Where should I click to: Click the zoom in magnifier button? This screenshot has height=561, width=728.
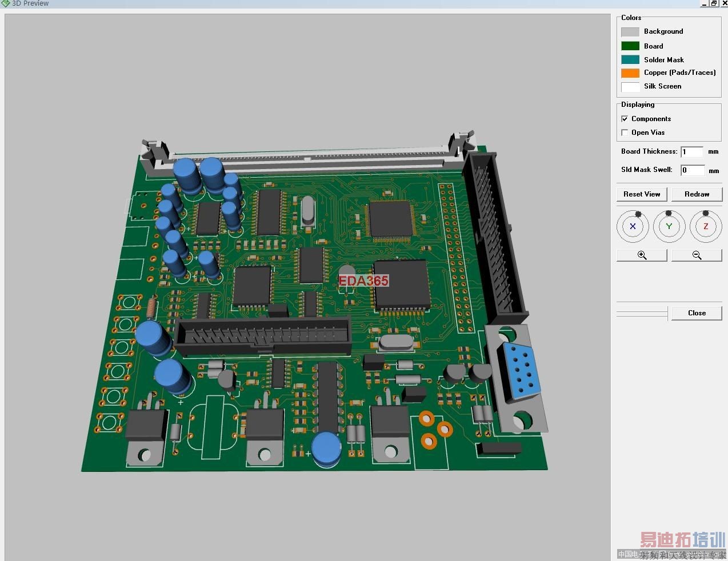[x=642, y=255]
